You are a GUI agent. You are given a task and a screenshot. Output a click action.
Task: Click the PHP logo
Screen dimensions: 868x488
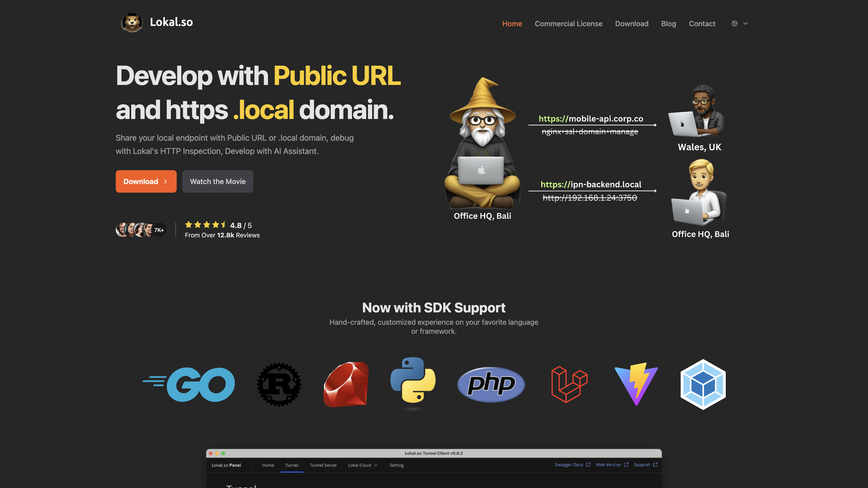pos(491,384)
